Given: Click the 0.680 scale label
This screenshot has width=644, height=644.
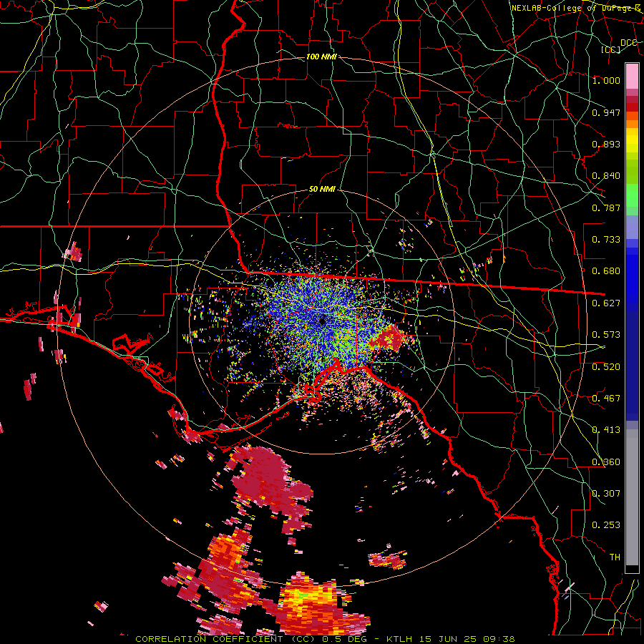Looking at the screenshot, I should tap(606, 271).
